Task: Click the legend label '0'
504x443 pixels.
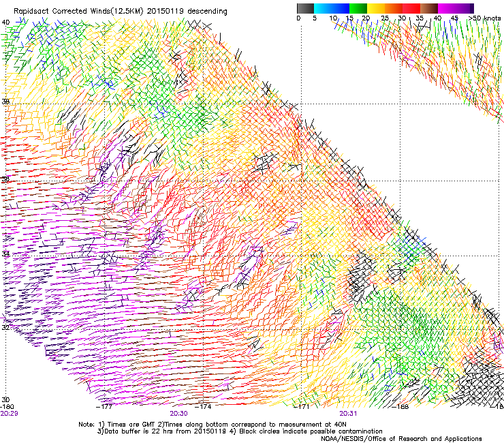Action: click(298, 18)
